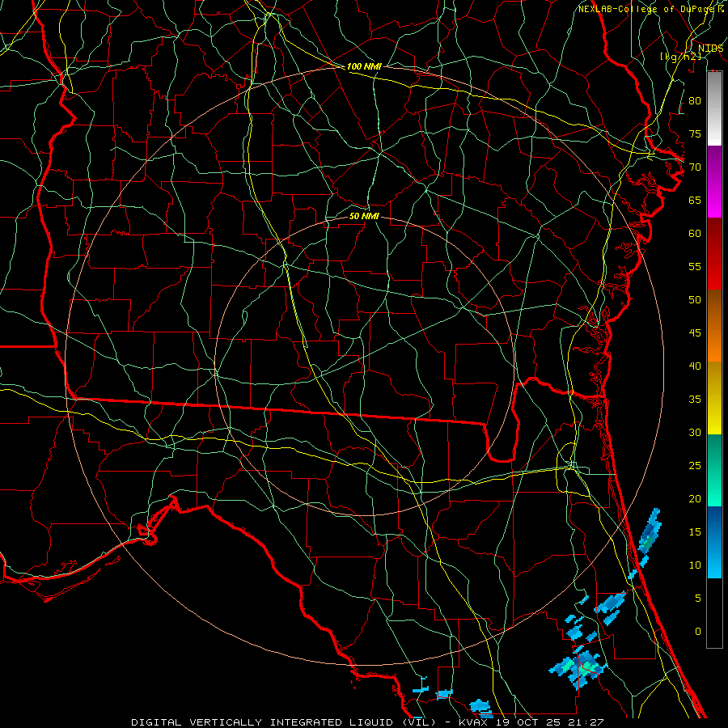Click the [kg/m2] units label
Screen dimensions: 728x728
pyautogui.click(x=681, y=56)
